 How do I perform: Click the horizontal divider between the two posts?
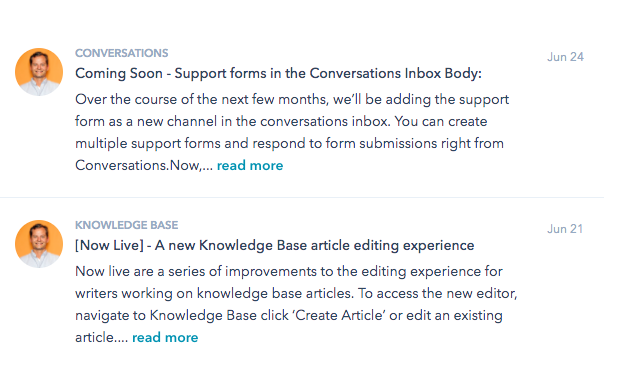click(x=302, y=197)
